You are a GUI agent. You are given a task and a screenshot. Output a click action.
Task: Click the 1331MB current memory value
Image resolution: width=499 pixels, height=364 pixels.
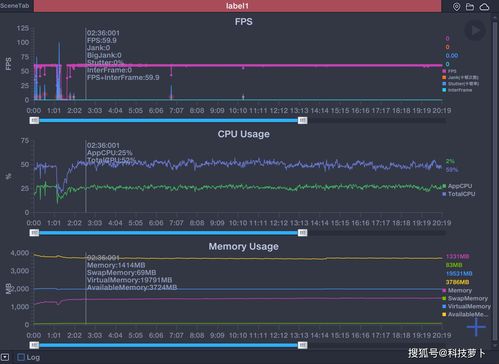[457, 256]
